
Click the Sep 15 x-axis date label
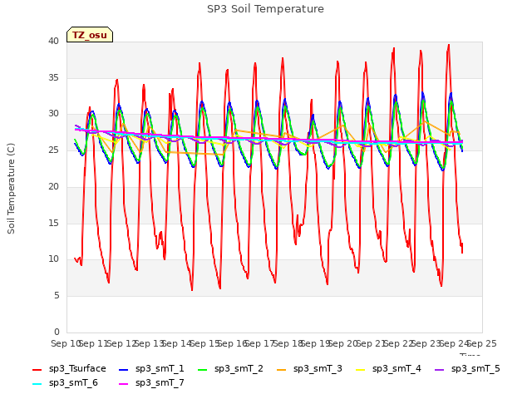point(204,343)
